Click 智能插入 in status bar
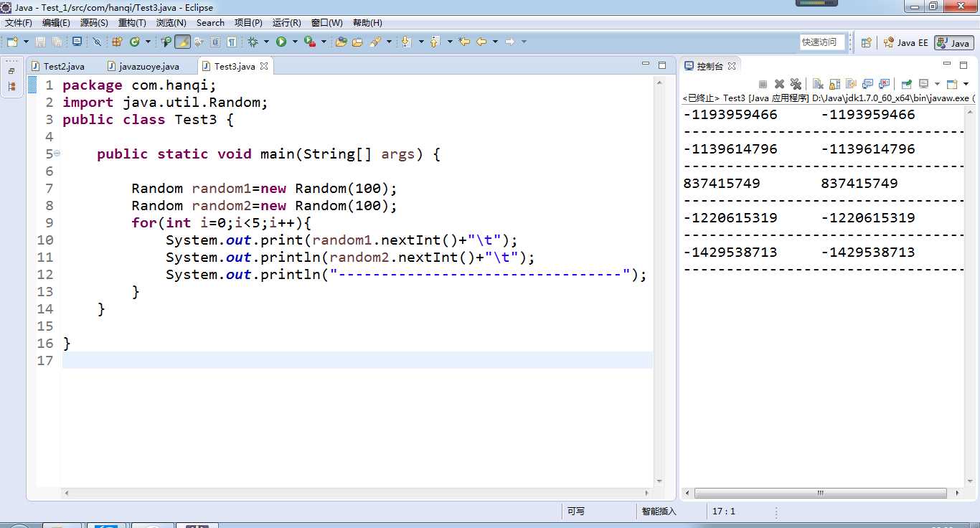This screenshot has width=980, height=528. tap(659, 511)
